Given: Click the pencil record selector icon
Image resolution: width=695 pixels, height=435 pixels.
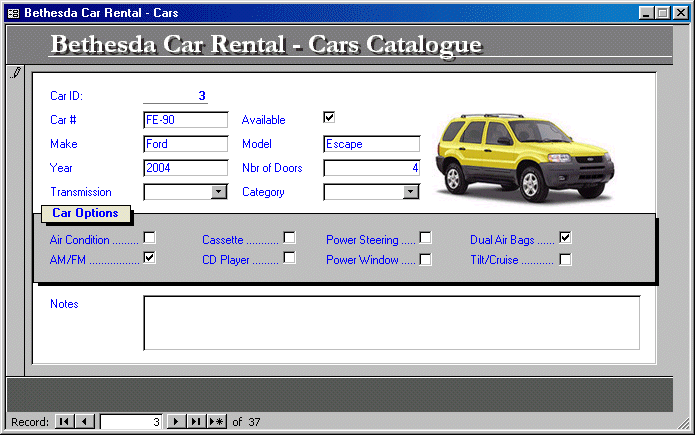Looking at the screenshot, I should tap(16, 73).
